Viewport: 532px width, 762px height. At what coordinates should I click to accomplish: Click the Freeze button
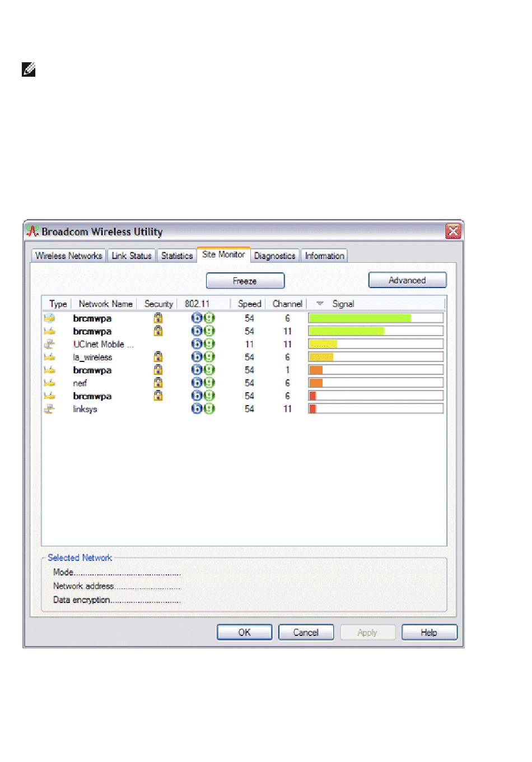pyautogui.click(x=245, y=281)
